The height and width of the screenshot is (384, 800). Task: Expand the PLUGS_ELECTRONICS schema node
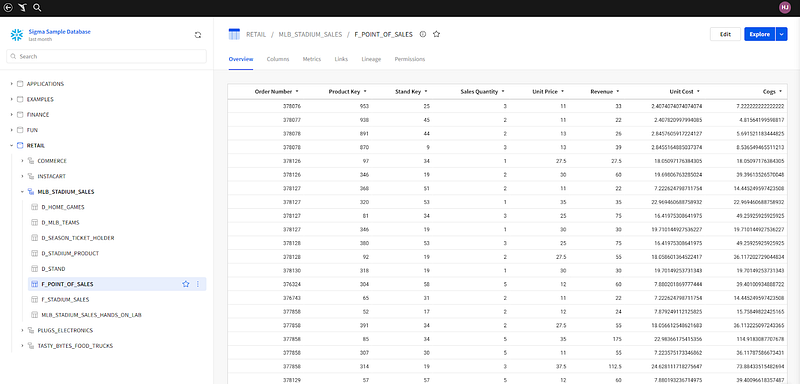click(x=22, y=330)
